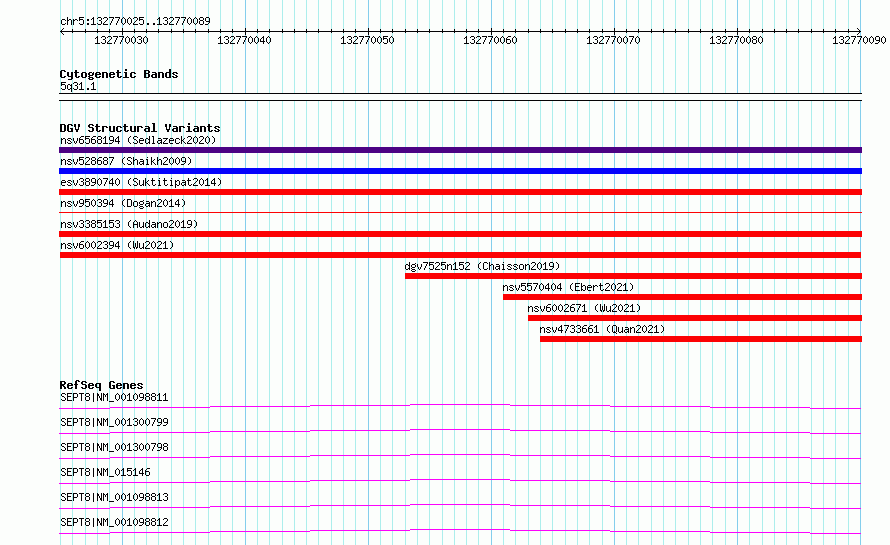Open SEPT8|NM_001098811 transcript label
890x545 pixels.
point(114,397)
